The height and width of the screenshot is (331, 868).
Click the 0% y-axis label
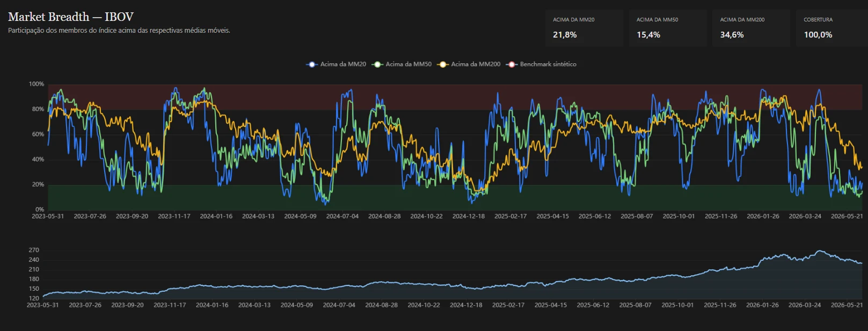pos(40,209)
